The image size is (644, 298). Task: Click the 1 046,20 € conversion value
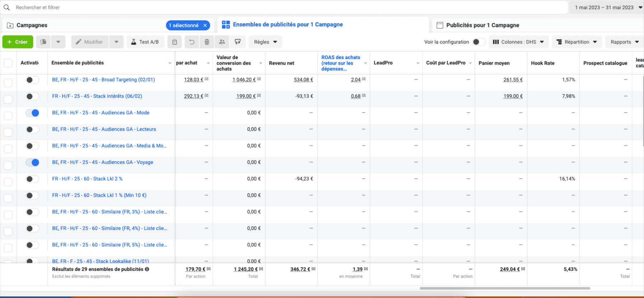coord(244,80)
